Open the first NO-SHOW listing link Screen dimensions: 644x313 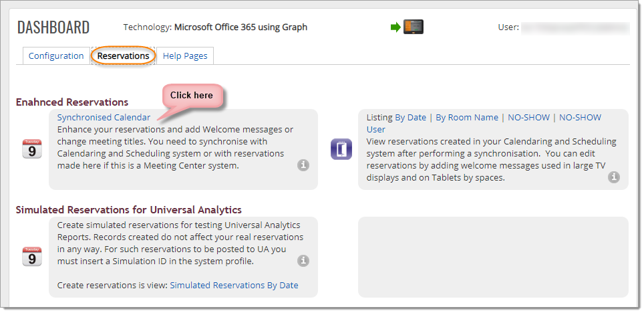[x=528, y=117]
